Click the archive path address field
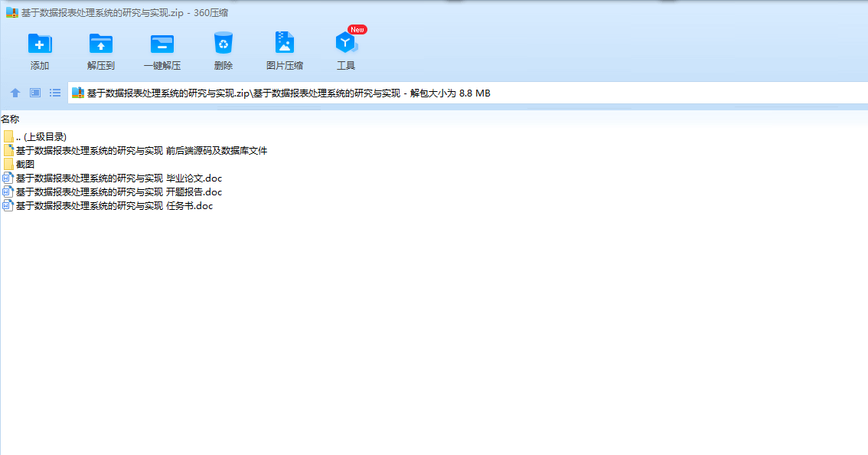Screen dimensions: 868x455 click(x=468, y=93)
